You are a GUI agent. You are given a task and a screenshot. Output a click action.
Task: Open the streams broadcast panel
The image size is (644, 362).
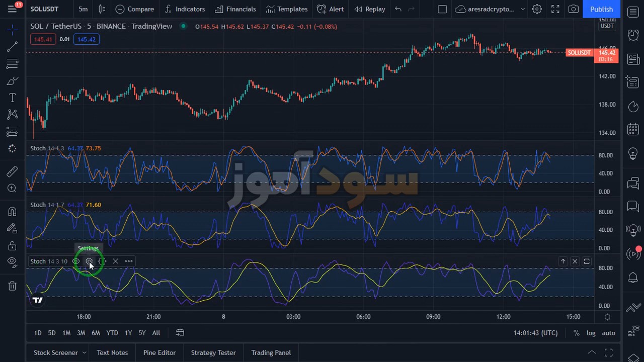pos(633,254)
